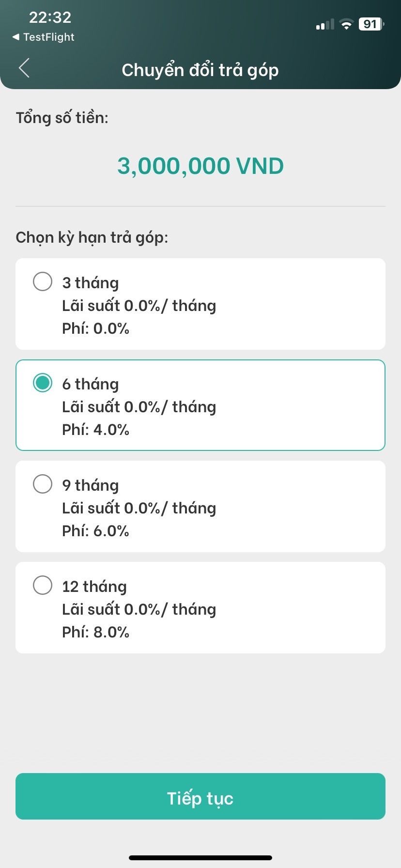Select the 12 tháng radio button
This screenshot has height=868, width=401.
click(43, 585)
